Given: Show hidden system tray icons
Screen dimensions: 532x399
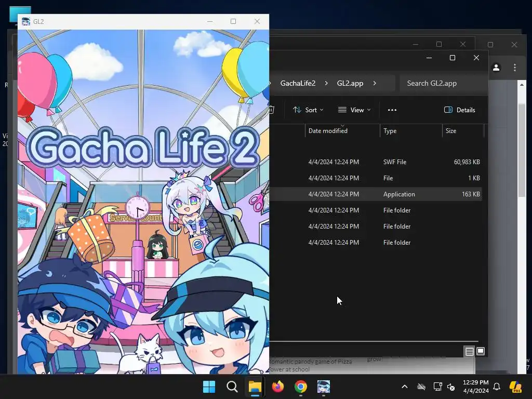Looking at the screenshot, I should click(404, 387).
